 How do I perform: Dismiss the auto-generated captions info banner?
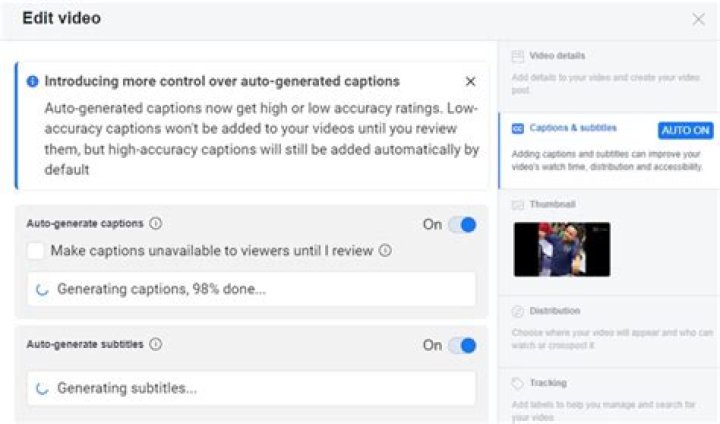click(x=471, y=82)
